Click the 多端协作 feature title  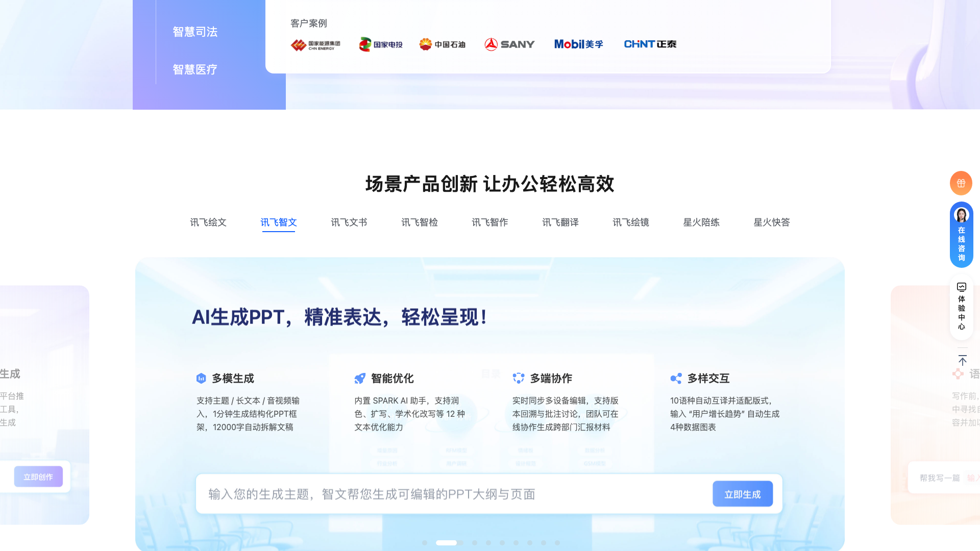(x=551, y=379)
